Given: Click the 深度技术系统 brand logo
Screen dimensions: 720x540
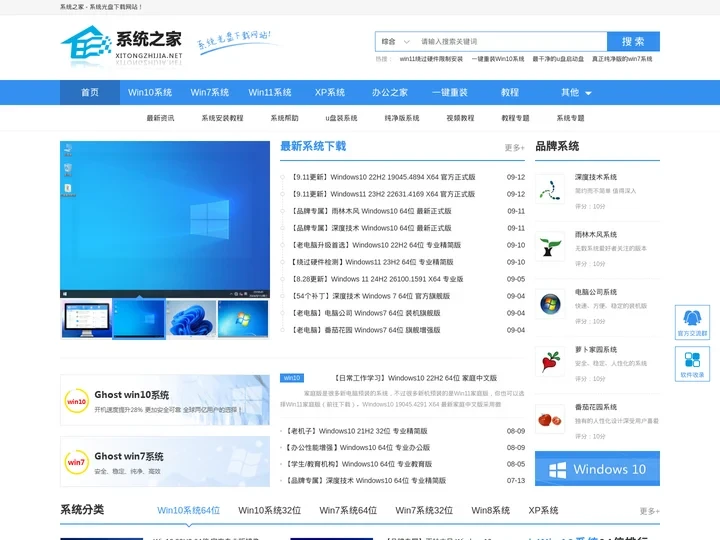Looking at the screenshot, I should click(550, 189).
